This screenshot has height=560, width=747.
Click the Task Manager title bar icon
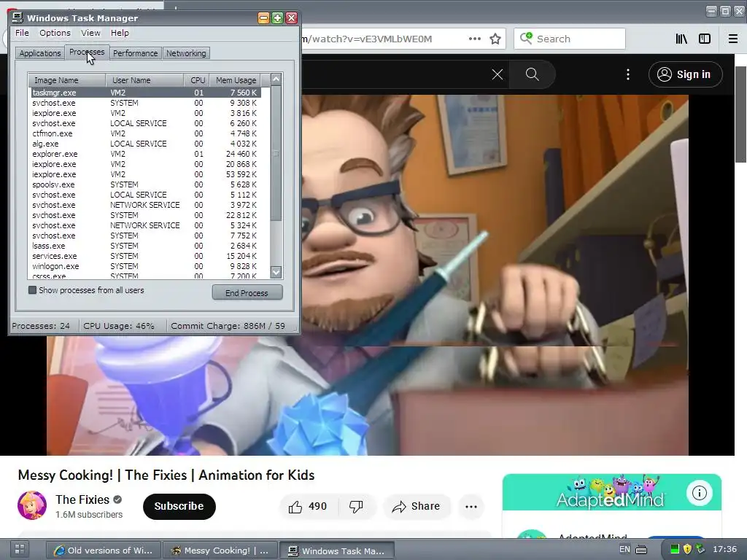pos(18,17)
